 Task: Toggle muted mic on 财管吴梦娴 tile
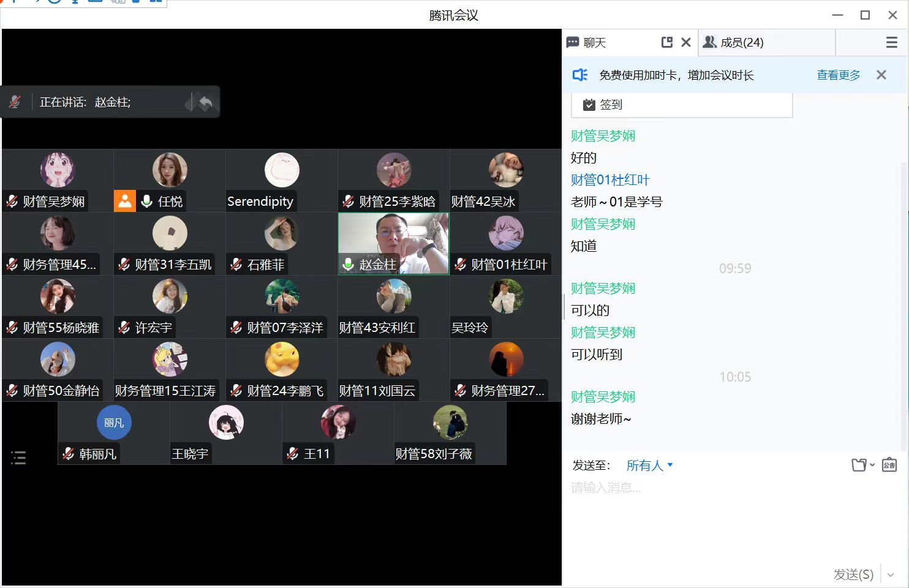[x=12, y=201]
